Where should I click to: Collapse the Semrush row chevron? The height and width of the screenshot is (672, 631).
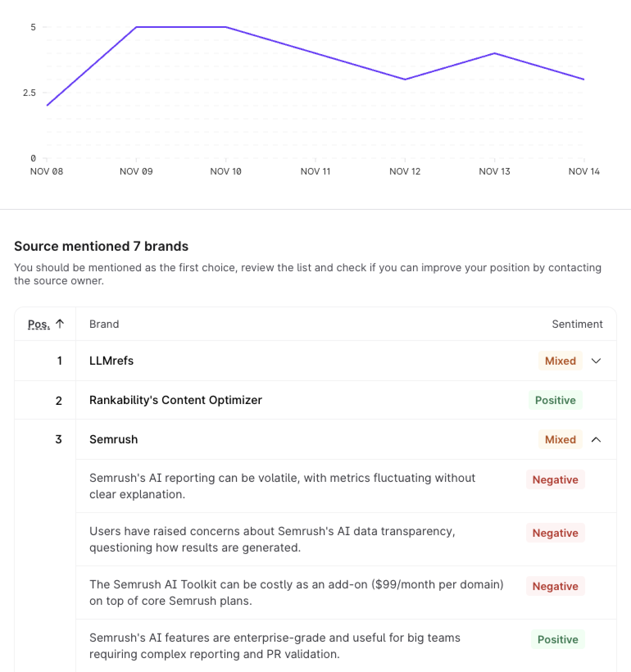(596, 440)
